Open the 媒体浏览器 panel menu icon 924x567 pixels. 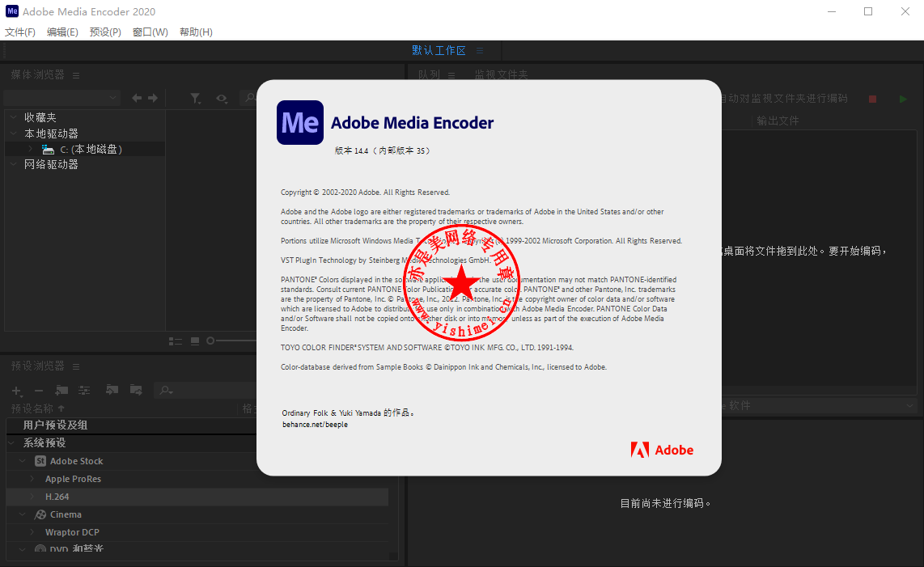coord(76,75)
